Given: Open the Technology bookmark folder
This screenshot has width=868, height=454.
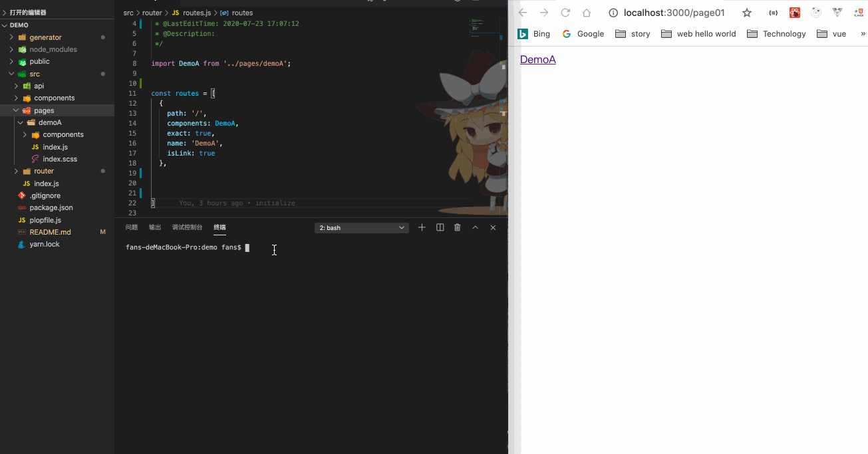Looking at the screenshot, I should pyautogui.click(x=776, y=34).
